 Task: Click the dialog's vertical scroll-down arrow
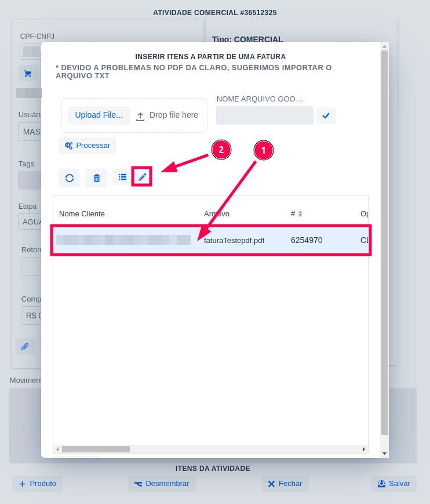[384, 453]
